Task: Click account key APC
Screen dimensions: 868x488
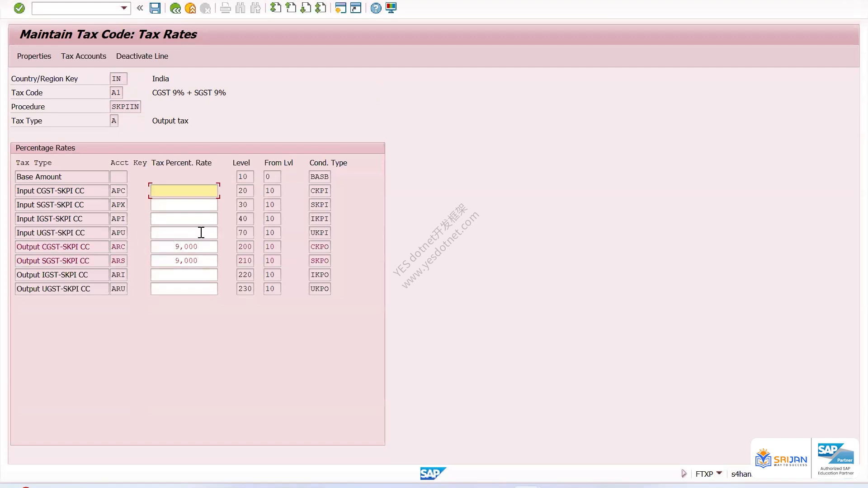Action: [x=118, y=191]
